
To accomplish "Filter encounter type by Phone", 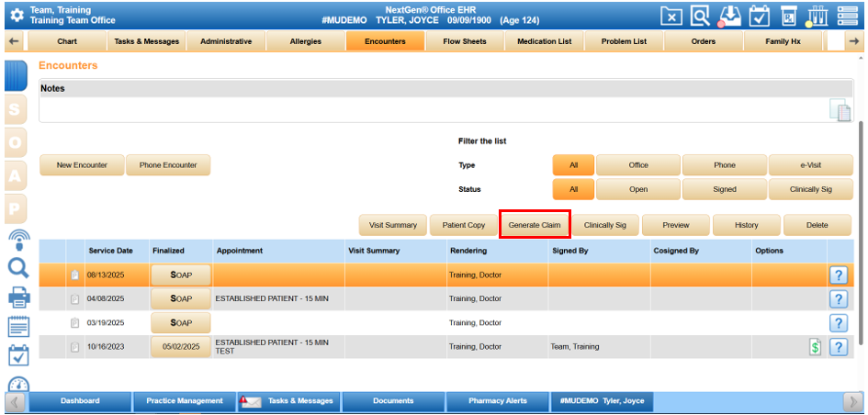I will click(724, 165).
